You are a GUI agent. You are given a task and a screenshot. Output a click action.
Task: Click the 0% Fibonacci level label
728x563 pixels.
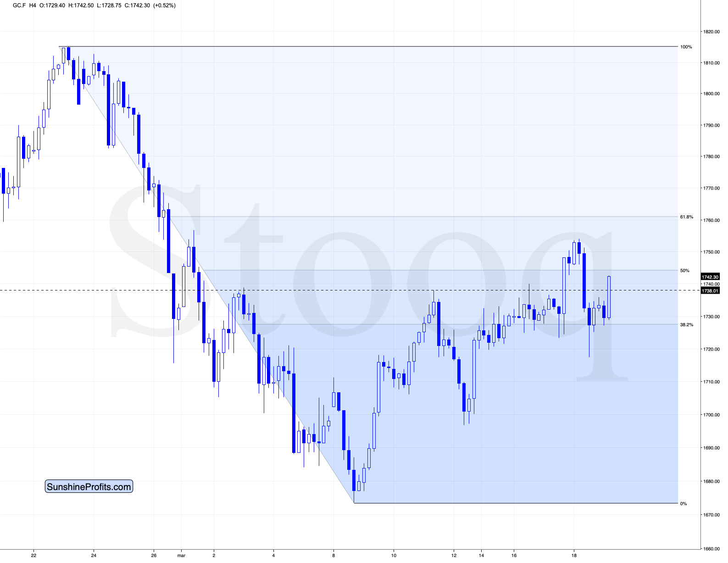pyautogui.click(x=684, y=504)
